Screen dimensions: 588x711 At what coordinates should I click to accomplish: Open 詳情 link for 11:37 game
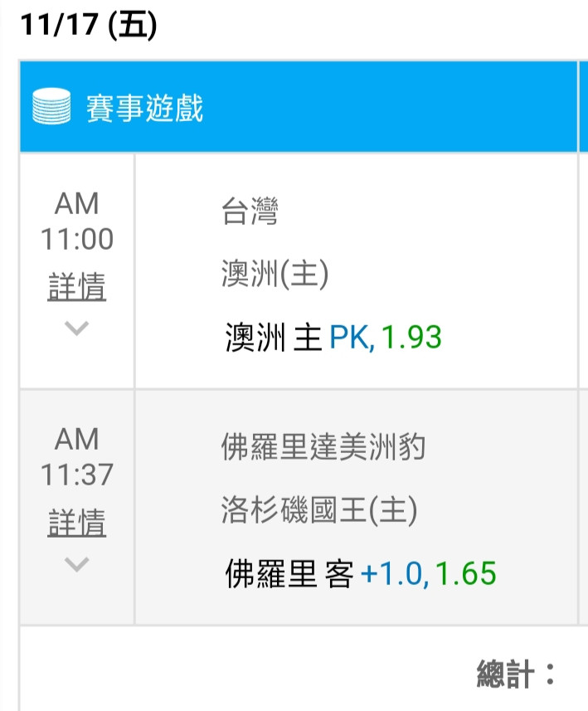tap(76, 523)
